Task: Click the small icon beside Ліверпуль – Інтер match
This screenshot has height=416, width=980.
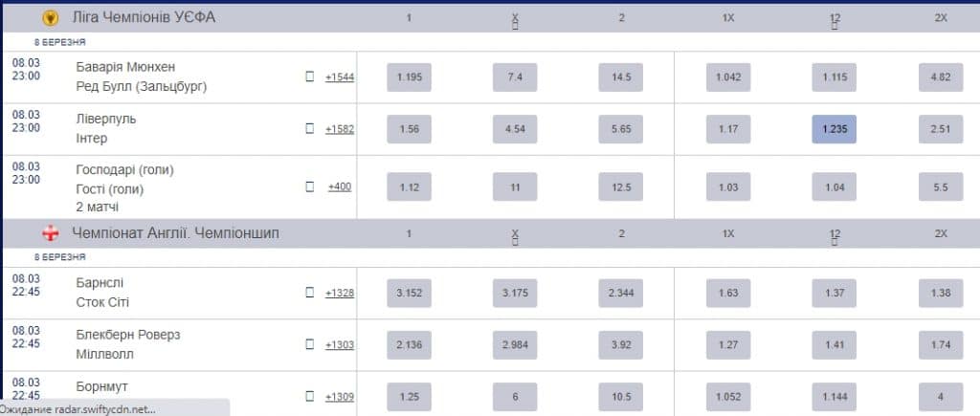Action: click(x=309, y=128)
